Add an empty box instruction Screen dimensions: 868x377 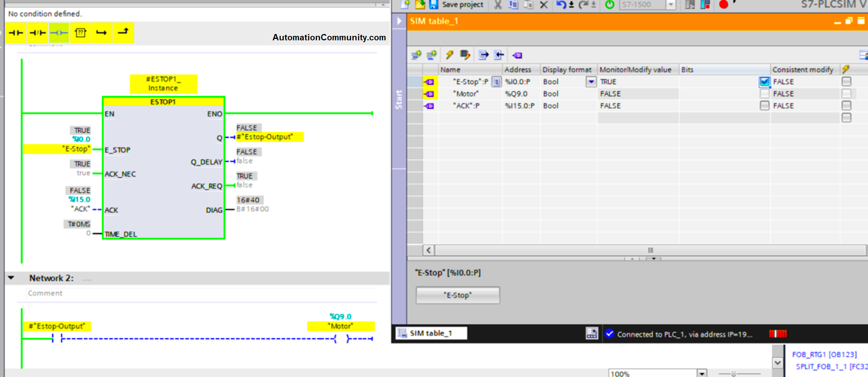pos(80,33)
